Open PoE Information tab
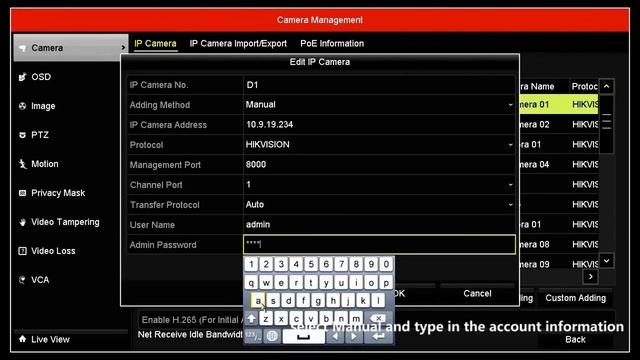This screenshot has width=640, height=360. 332,44
